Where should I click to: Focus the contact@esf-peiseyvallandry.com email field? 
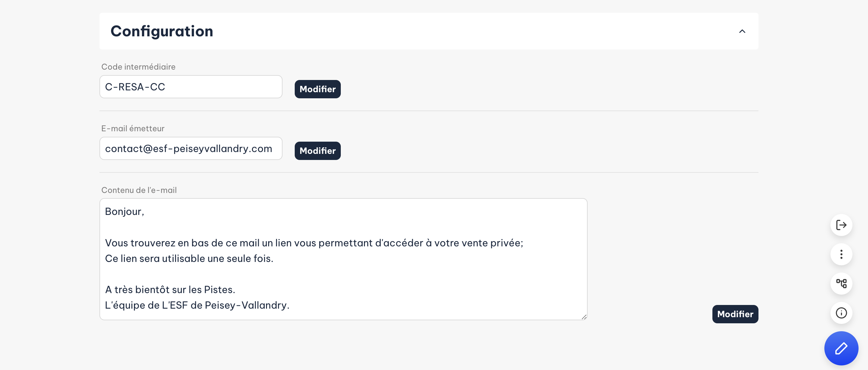pos(191,149)
